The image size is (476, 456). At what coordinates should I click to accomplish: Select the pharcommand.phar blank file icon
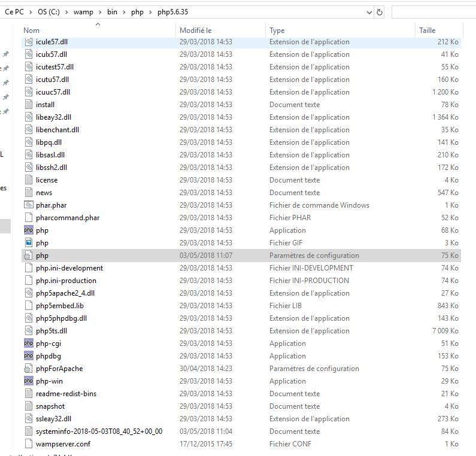point(29,218)
